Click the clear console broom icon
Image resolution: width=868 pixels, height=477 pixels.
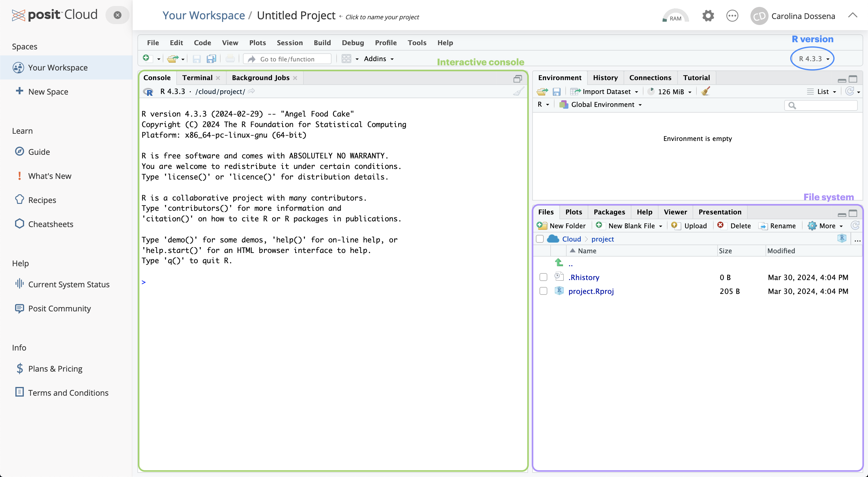518,92
